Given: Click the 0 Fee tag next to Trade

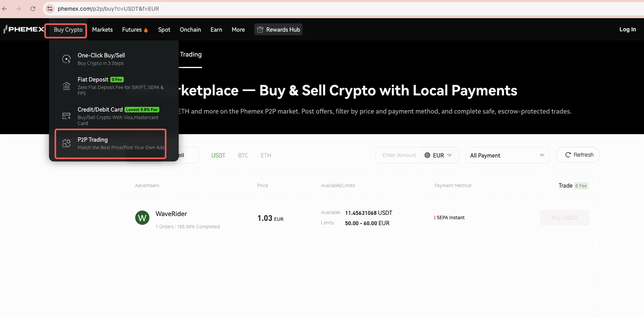Looking at the screenshot, I should pyautogui.click(x=581, y=186).
